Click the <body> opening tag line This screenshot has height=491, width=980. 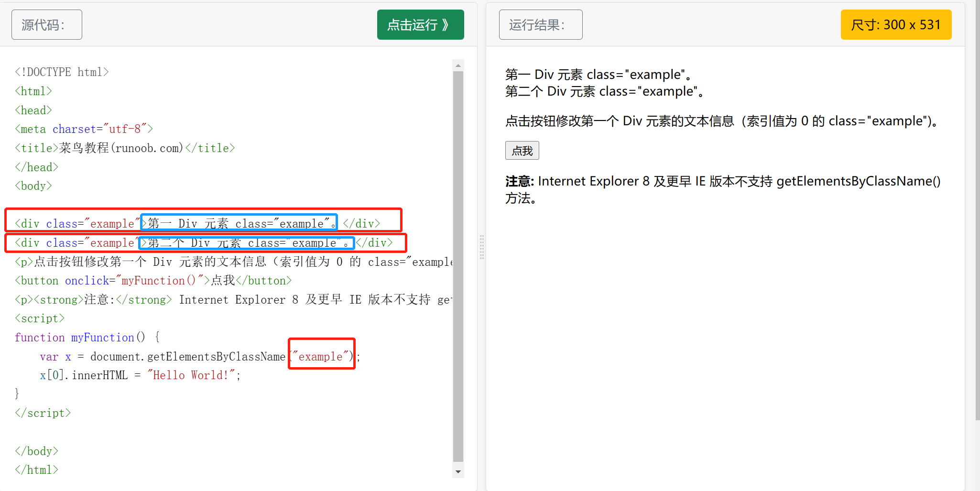tap(33, 186)
